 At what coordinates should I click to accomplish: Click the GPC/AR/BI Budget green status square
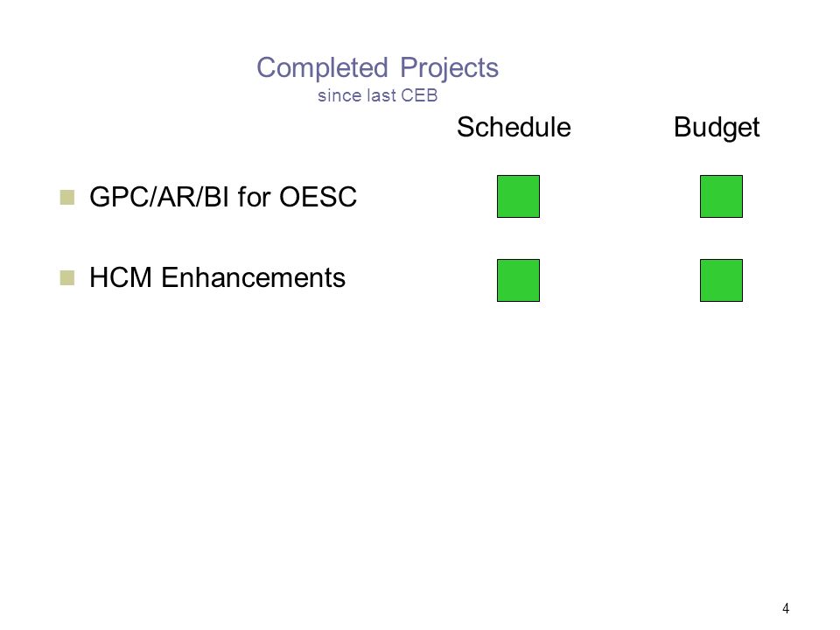pos(721,196)
